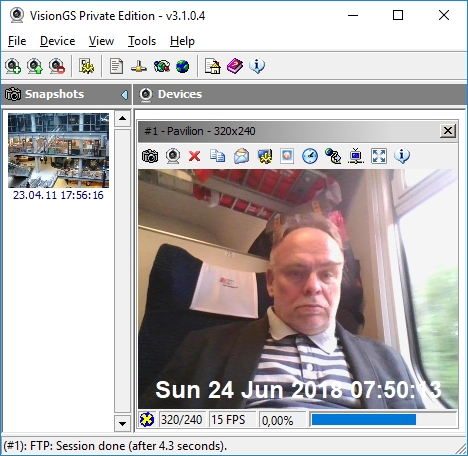This screenshot has width=468, height=456.
Task: Open the purple help book icon
Action: pos(235,66)
